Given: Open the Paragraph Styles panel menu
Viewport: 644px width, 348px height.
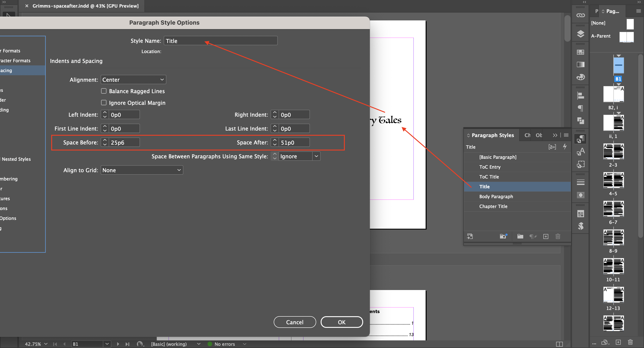Looking at the screenshot, I should coord(566,135).
